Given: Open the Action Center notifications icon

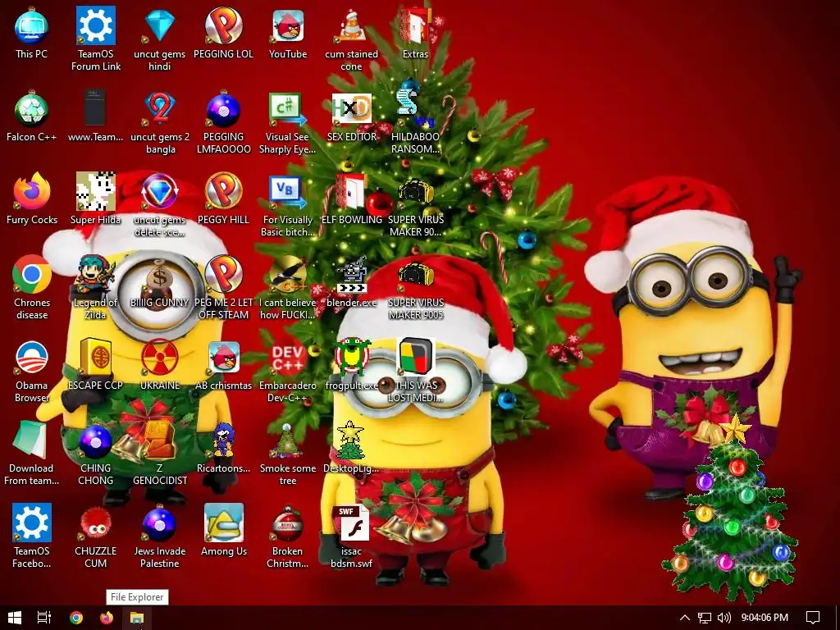Looking at the screenshot, I should 813,618.
